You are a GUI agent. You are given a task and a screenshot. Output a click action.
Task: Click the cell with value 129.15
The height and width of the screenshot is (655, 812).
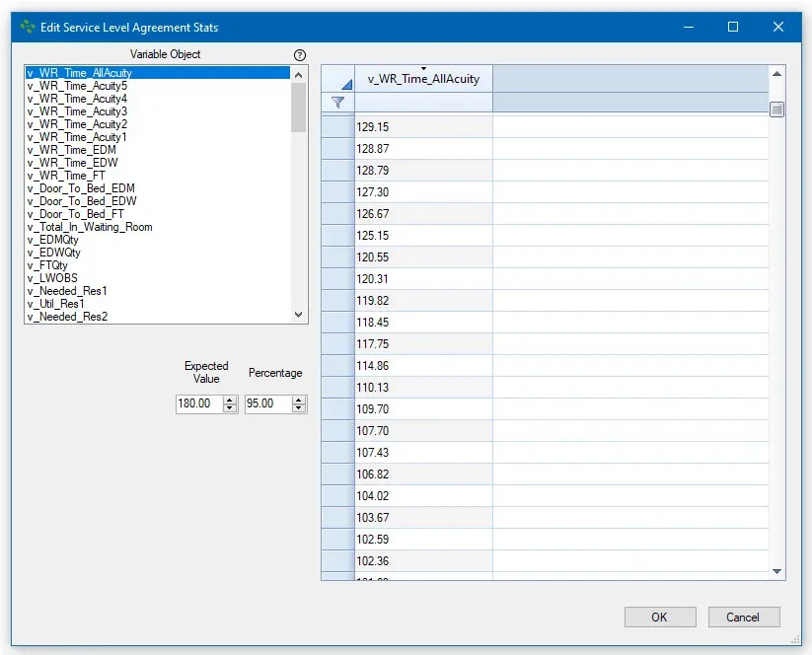pos(423,127)
